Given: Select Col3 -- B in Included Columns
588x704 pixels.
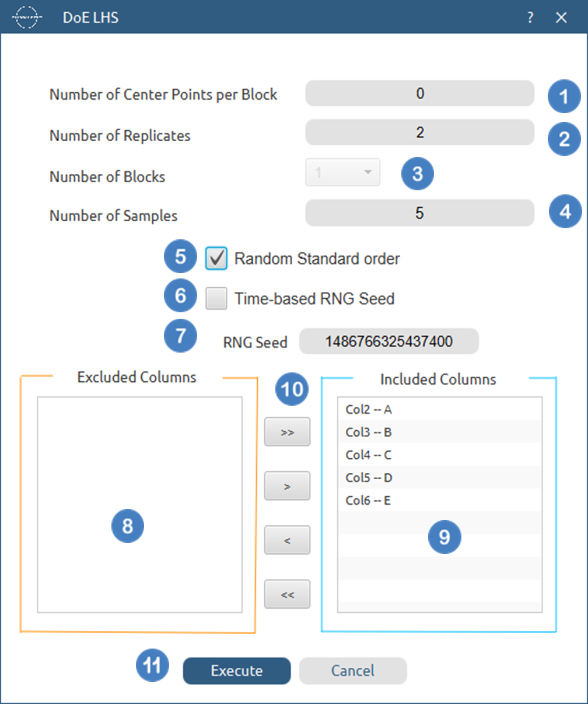Looking at the screenshot, I should pos(369,433).
